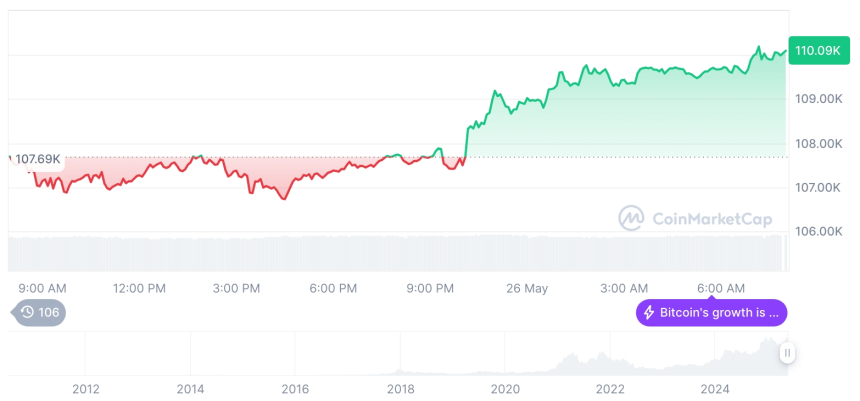Open the "Bitcoin's growth is ..." button
The image size is (860, 401).
712,313
